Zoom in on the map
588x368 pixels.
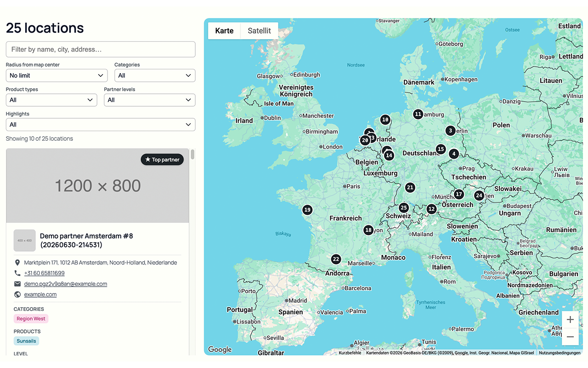(x=570, y=320)
